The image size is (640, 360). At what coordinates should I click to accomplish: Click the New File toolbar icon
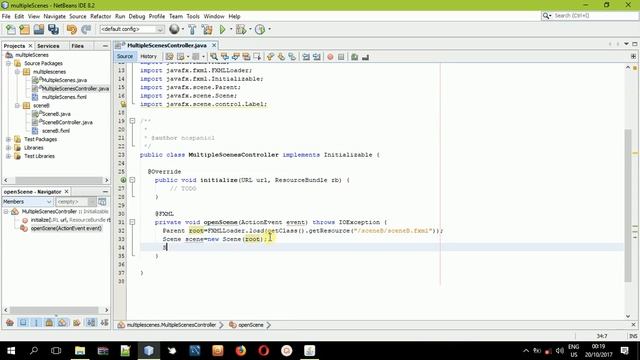(x=11, y=29)
